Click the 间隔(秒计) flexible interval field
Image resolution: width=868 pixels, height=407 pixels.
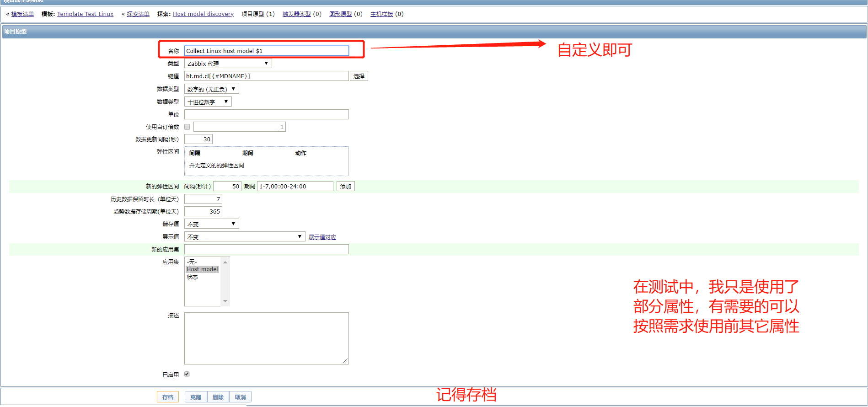point(227,186)
